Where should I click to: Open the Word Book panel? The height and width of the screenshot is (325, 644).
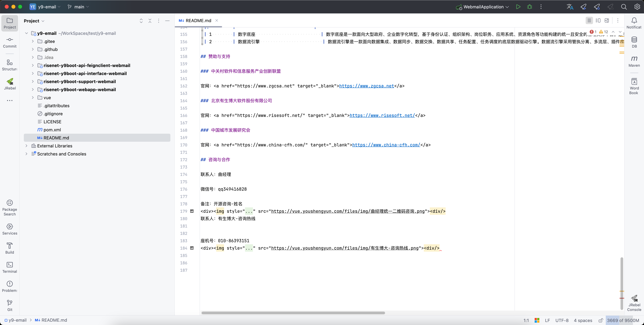(x=634, y=86)
